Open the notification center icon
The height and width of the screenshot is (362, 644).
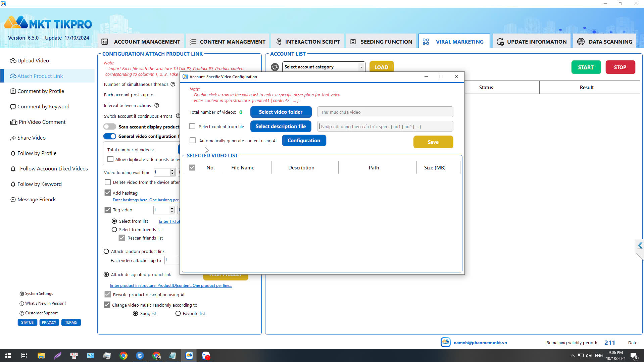coord(634,356)
